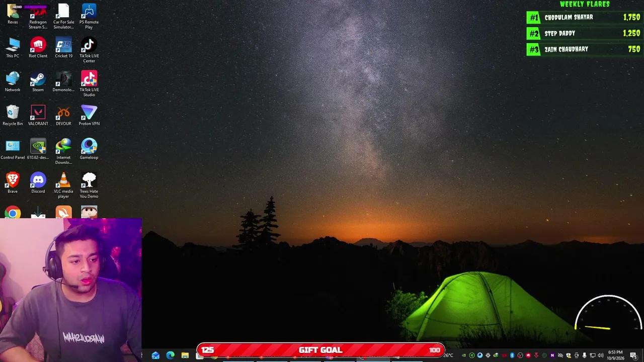Open the Proton VPN shortcut
Viewport: 644px width, 362px height.
(x=89, y=116)
